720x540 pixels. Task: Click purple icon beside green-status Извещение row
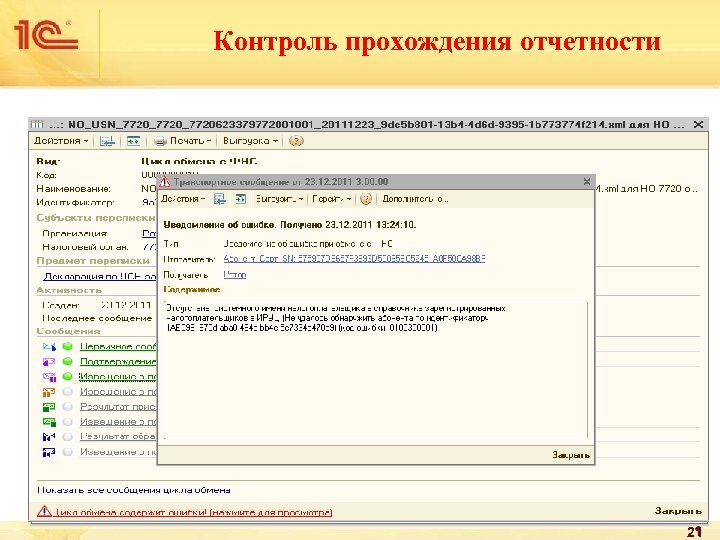pyautogui.click(x=49, y=377)
